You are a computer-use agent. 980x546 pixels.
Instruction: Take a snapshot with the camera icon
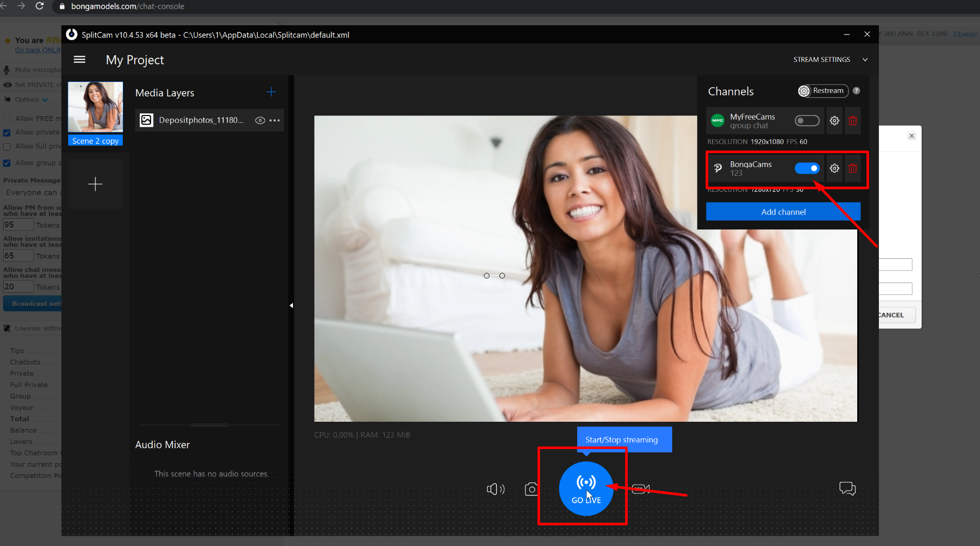pyautogui.click(x=531, y=489)
